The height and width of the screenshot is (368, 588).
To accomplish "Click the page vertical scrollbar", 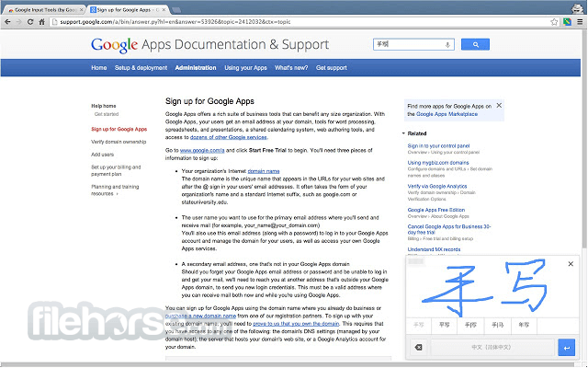I will [584, 139].
